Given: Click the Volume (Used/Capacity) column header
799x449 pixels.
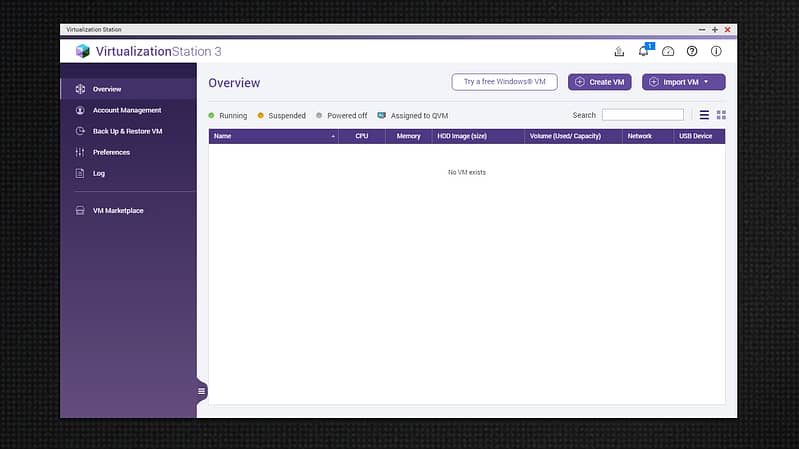Looking at the screenshot, I should pyautogui.click(x=573, y=136).
